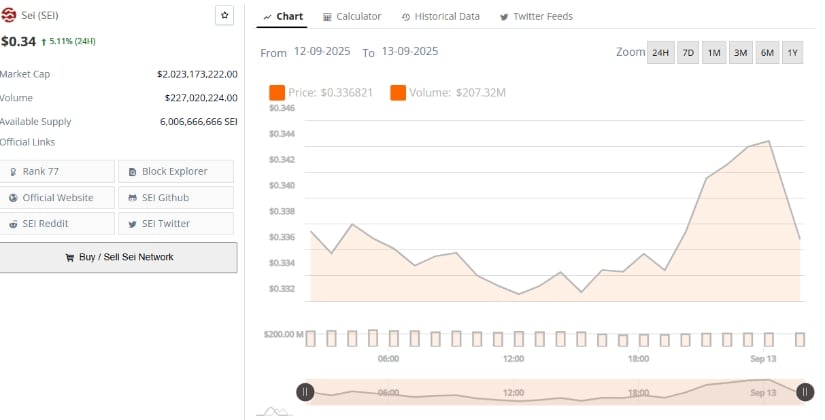Click the $200.00 M volume axis label
Viewport: 825px width, 420px height.
284,335
